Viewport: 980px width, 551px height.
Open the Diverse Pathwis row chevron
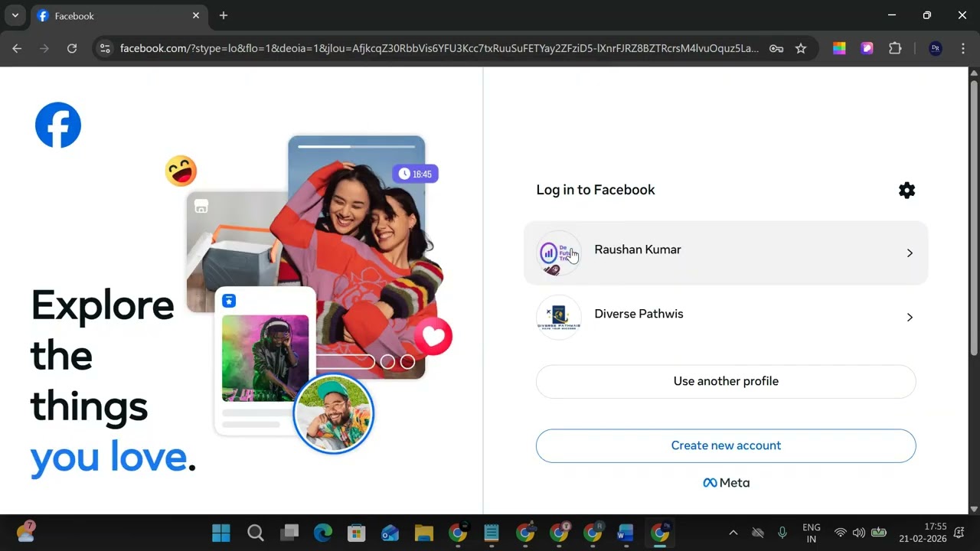pos(910,318)
